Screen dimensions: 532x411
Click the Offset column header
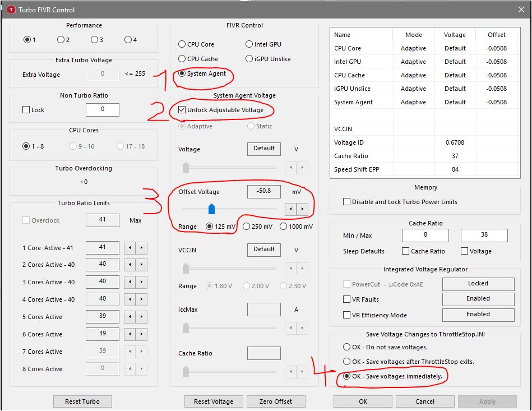(x=496, y=35)
